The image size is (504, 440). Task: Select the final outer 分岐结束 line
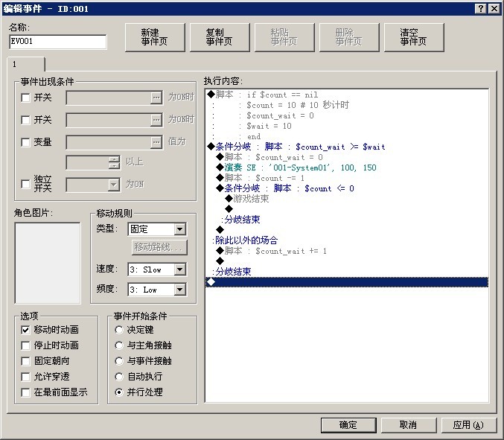point(347,272)
